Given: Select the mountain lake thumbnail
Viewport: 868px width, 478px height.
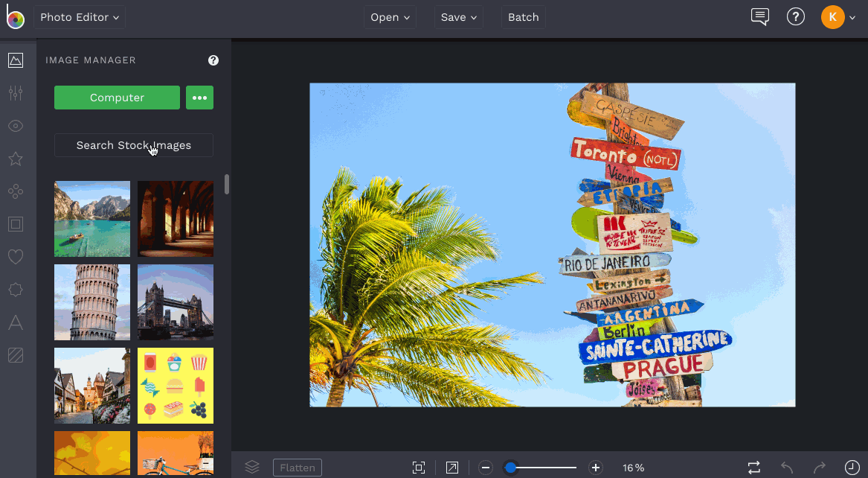Looking at the screenshot, I should click(92, 219).
